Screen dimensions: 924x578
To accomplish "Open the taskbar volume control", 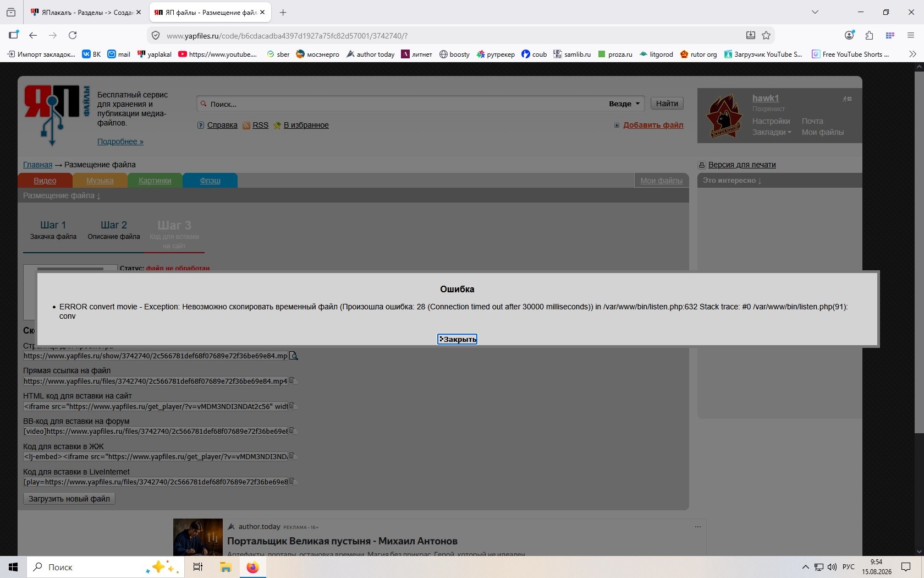I will click(x=832, y=567).
